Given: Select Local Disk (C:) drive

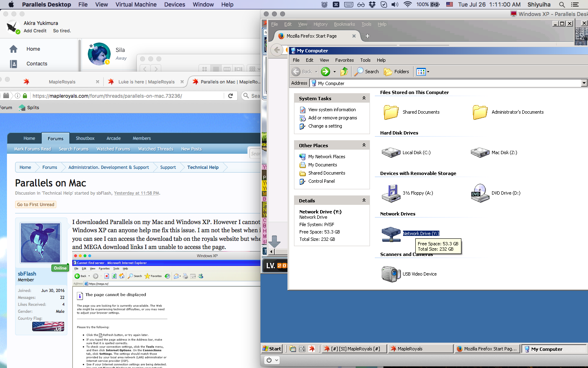Looking at the screenshot, I should [406, 153].
